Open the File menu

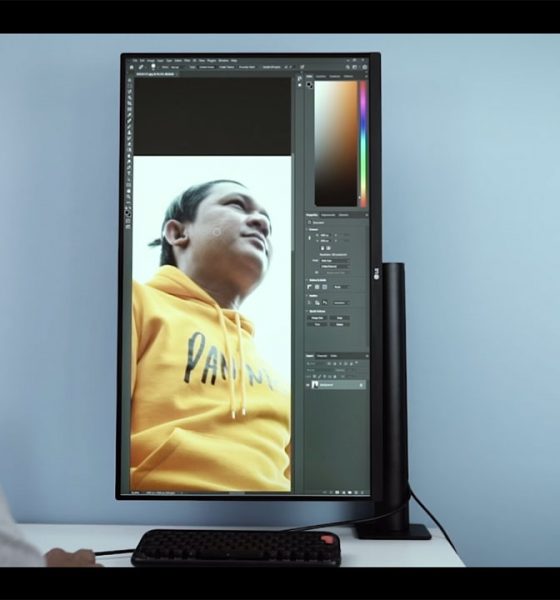pyautogui.click(x=135, y=60)
